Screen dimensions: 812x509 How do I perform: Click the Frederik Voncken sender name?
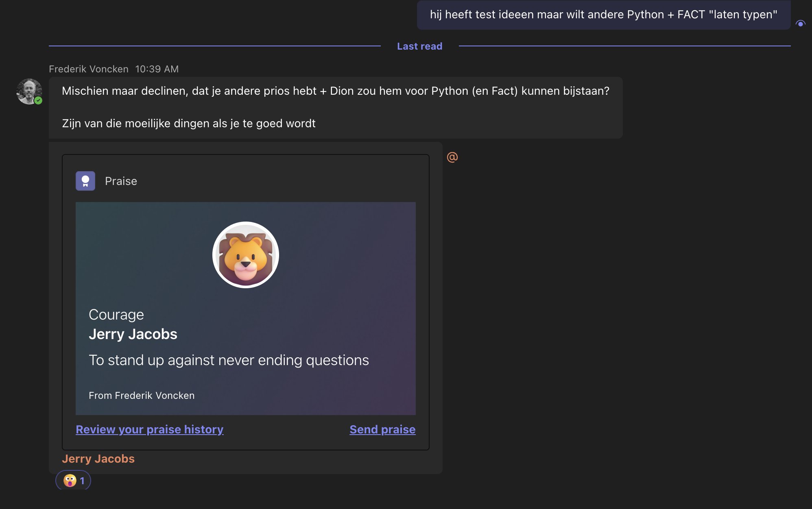[x=89, y=69]
